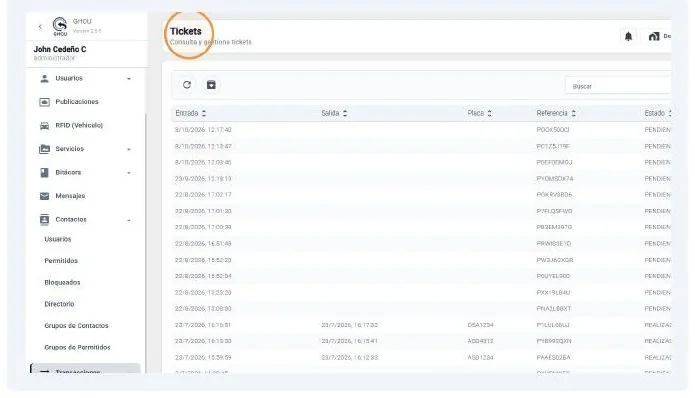This screenshot has width=695, height=398.
Task: Open Usuarios under Contactos
Action: click(x=58, y=239)
